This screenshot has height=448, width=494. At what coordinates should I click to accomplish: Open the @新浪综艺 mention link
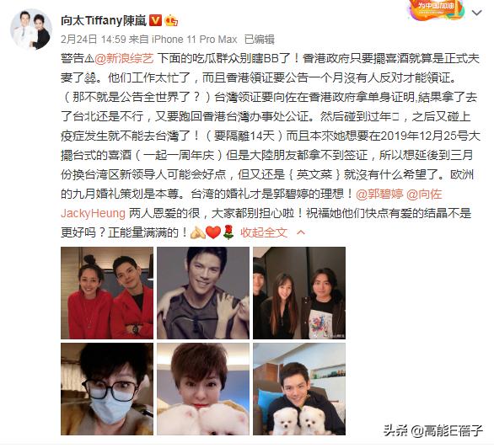(x=124, y=58)
